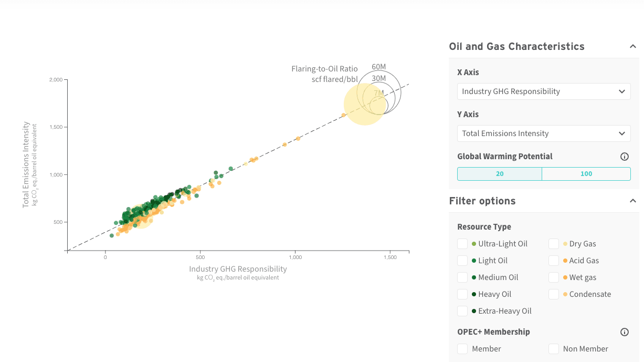The height and width of the screenshot is (362, 644).
Task: Check the Ultra-Light Oil checkbox
Action: [462, 244]
